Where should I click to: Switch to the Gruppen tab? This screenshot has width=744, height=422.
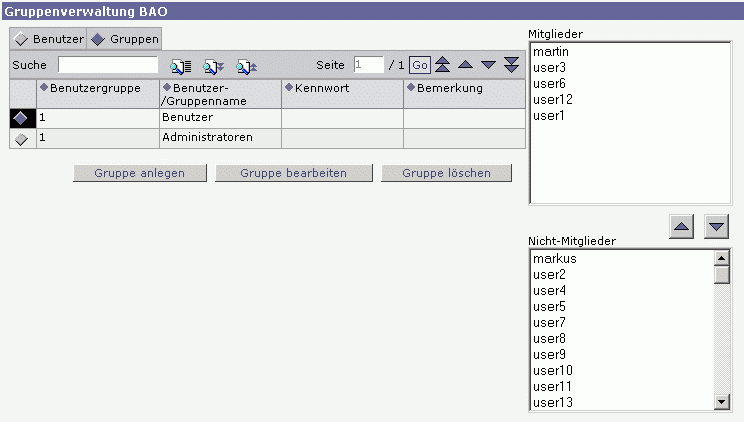[x=125, y=39]
